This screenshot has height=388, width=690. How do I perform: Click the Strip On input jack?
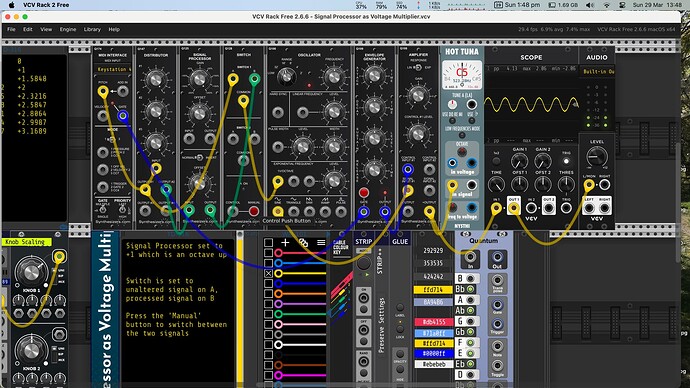tap(363, 298)
